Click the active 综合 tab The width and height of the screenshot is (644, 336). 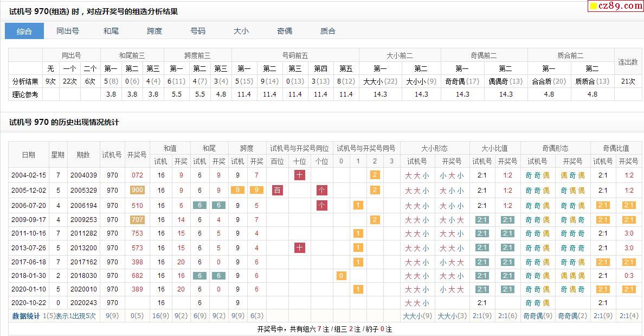(24, 31)
